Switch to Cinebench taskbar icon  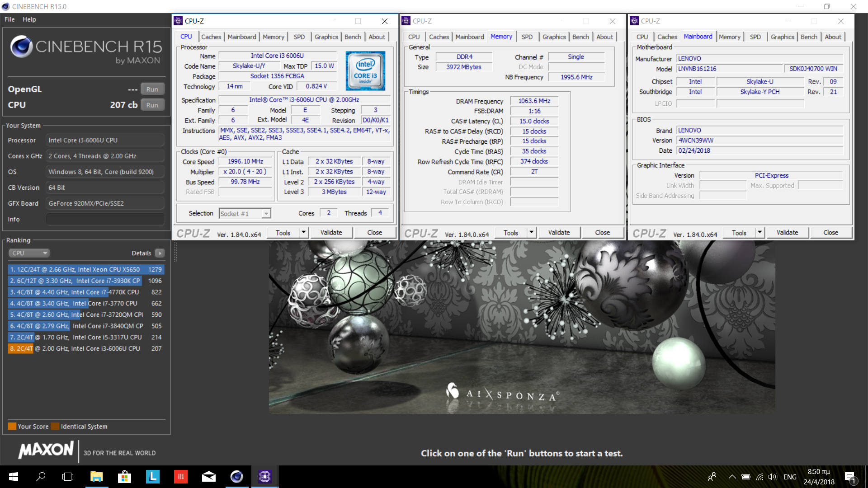click(236, 477)
